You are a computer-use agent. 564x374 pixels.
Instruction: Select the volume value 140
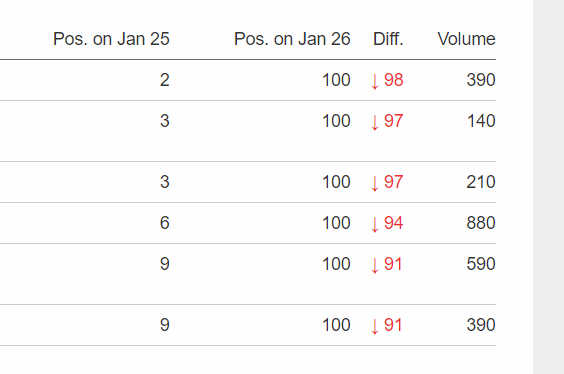coord(481,121)
